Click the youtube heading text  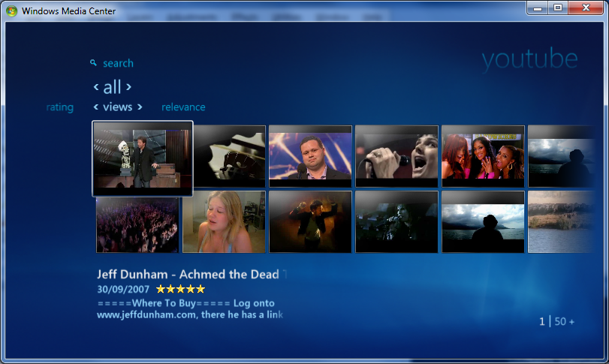pos(529,59)
